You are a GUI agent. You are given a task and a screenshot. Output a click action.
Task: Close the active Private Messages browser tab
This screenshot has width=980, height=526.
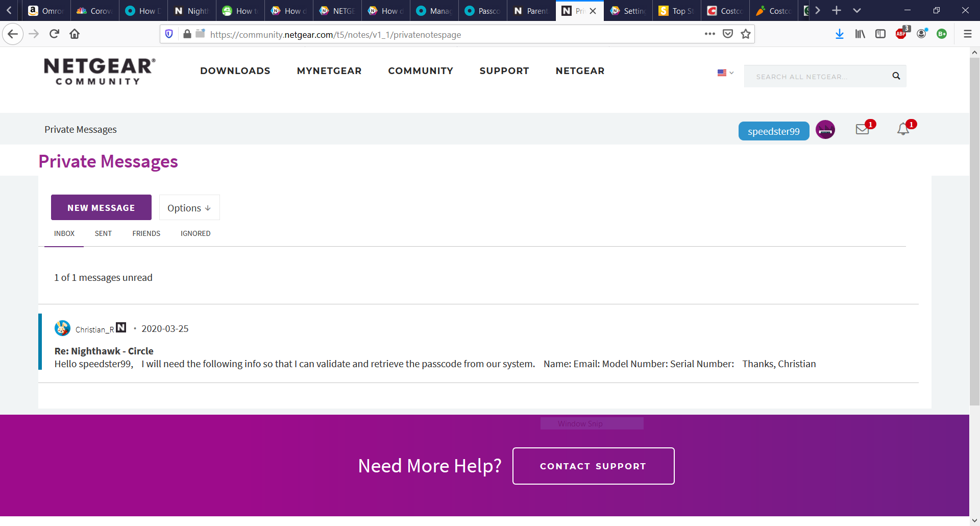click(593, 11)
